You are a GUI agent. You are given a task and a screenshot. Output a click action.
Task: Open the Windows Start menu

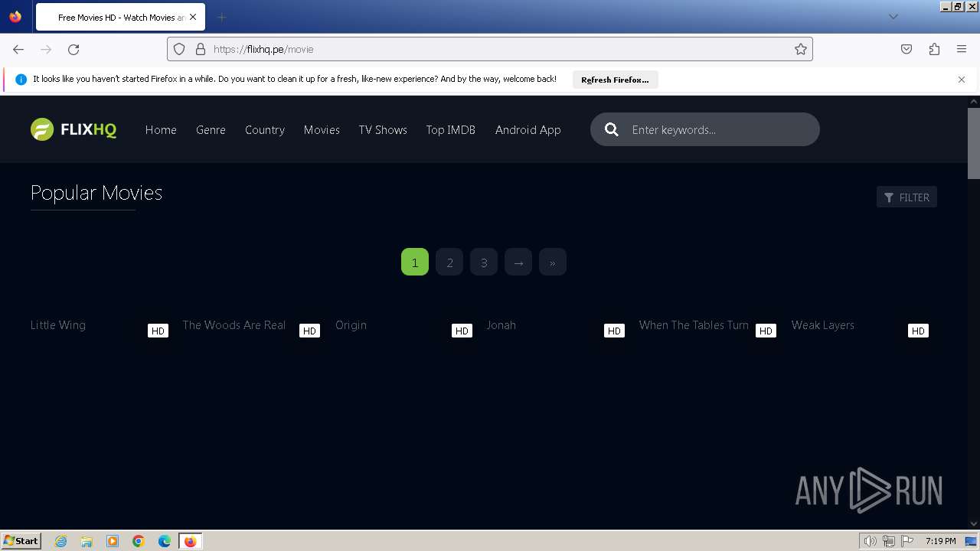click(x=21, y=541)
